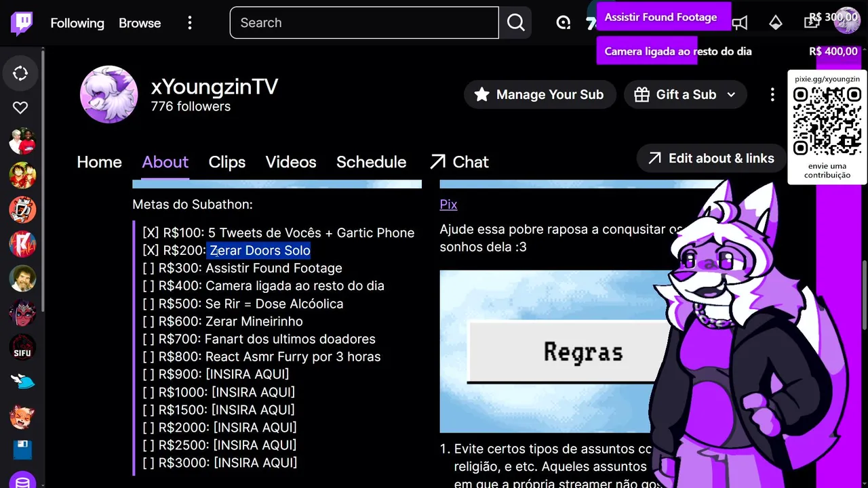The height and width of the screenshot is (488, 868).
Task: Click the text 'Zerar Mineirinho'
Action: 254,321
